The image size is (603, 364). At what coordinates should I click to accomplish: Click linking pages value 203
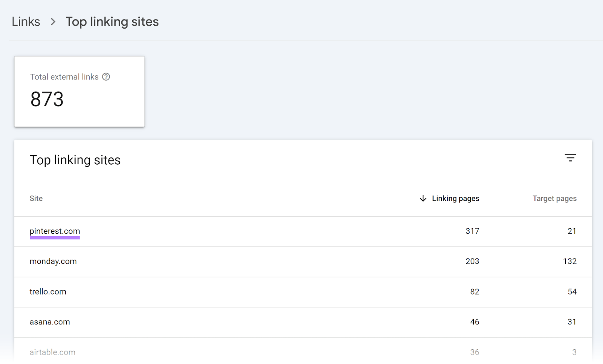click(472, 262)
